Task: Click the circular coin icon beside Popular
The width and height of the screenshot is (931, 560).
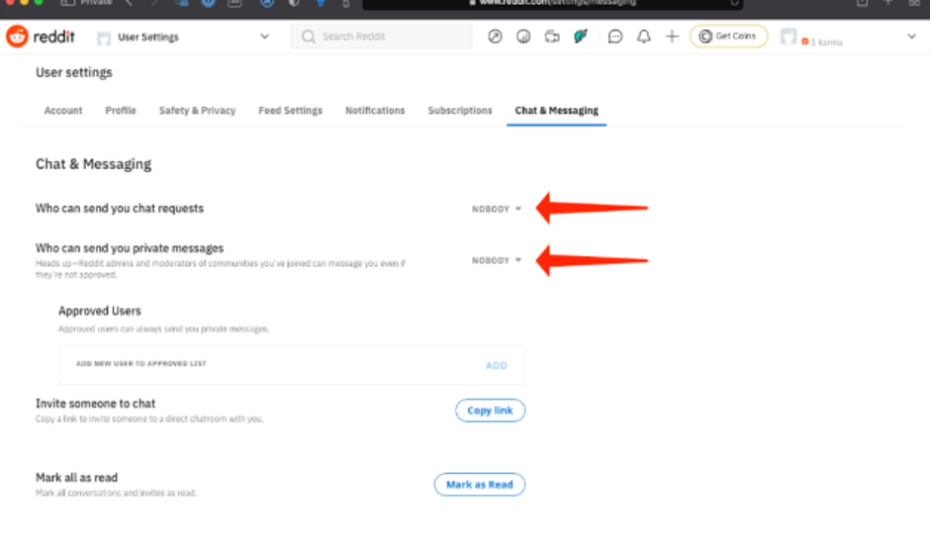Action: pos(524,37)
